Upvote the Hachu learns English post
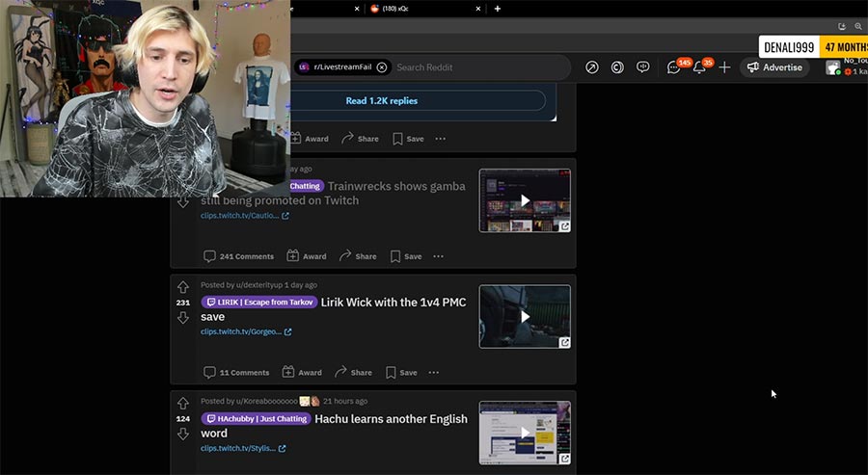This screenshot has width=868, height=475. (x=182, y=404)
